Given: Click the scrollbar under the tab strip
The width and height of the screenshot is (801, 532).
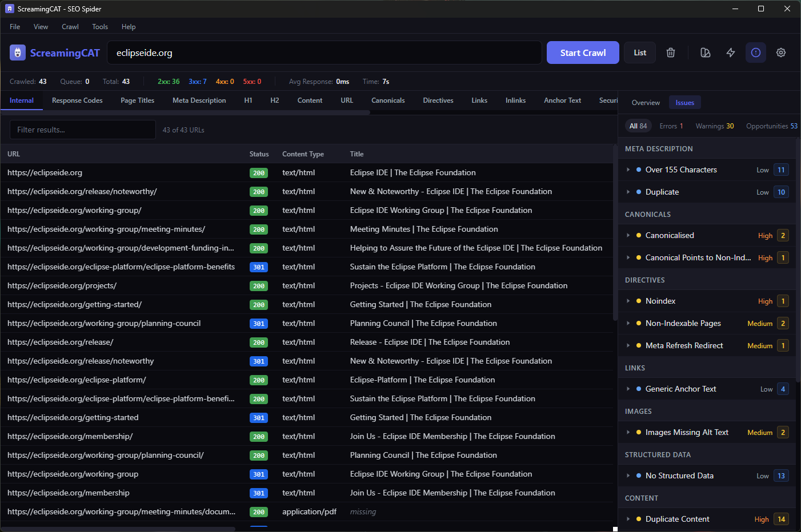Looking at the screenshot, I should tap(185, 112).
